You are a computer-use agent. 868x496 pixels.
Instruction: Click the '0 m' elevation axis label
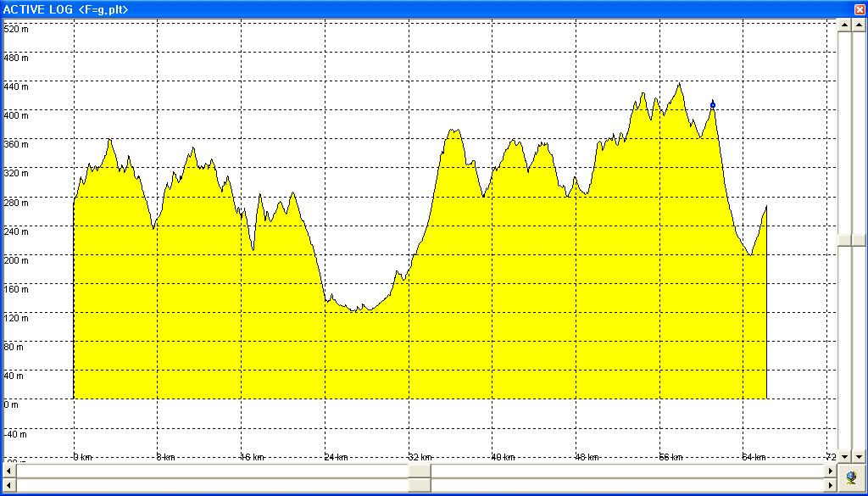(x=11, y=404)
